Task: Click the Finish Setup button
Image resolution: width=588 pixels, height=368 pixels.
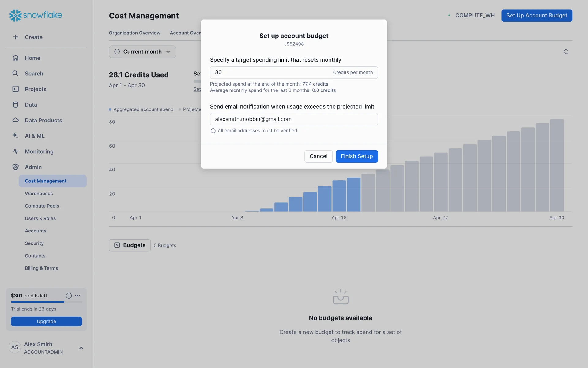Action: [356, 156]
